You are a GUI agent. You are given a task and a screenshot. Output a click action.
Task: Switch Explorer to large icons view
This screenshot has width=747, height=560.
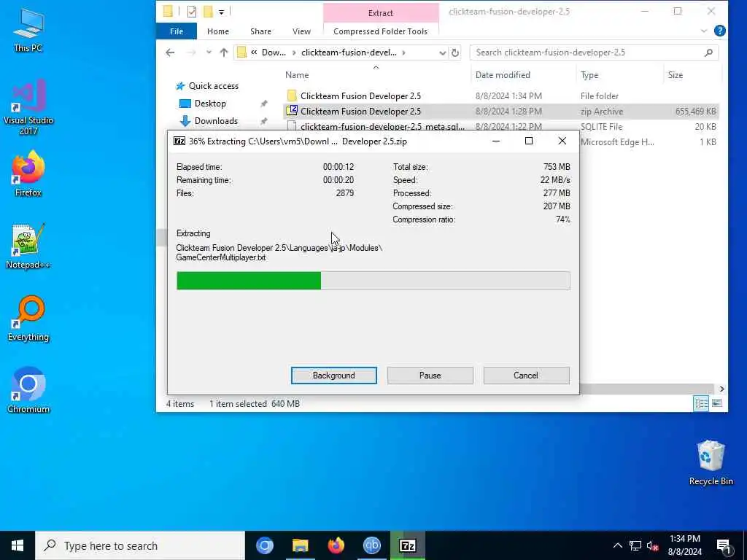point(716,403)
